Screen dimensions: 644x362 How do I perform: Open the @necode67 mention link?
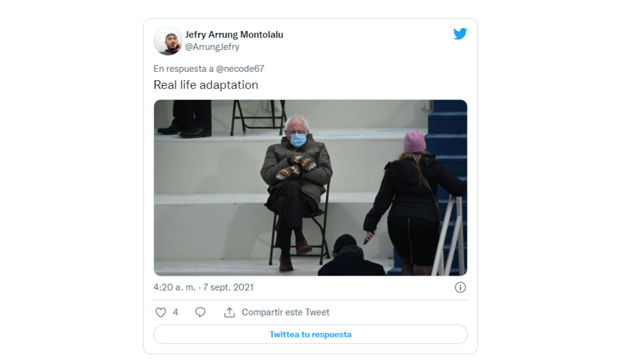pyautogui.click(x=240, y=69)
